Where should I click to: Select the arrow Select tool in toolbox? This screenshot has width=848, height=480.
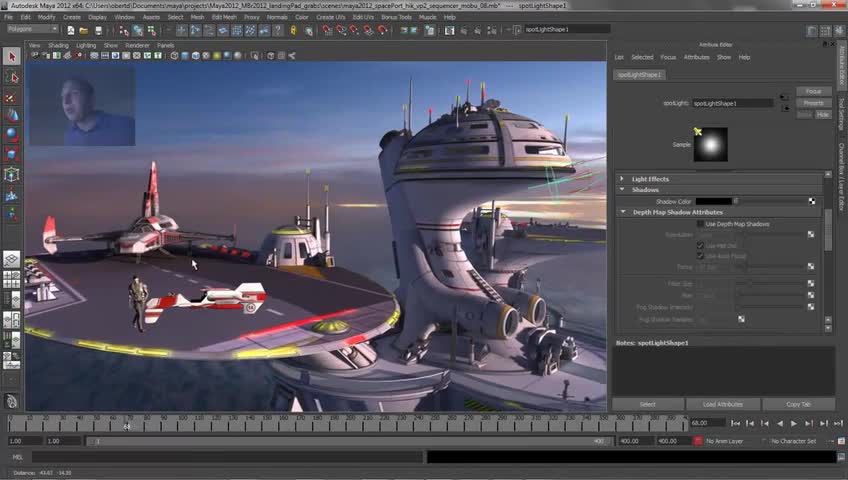(11, 57)
